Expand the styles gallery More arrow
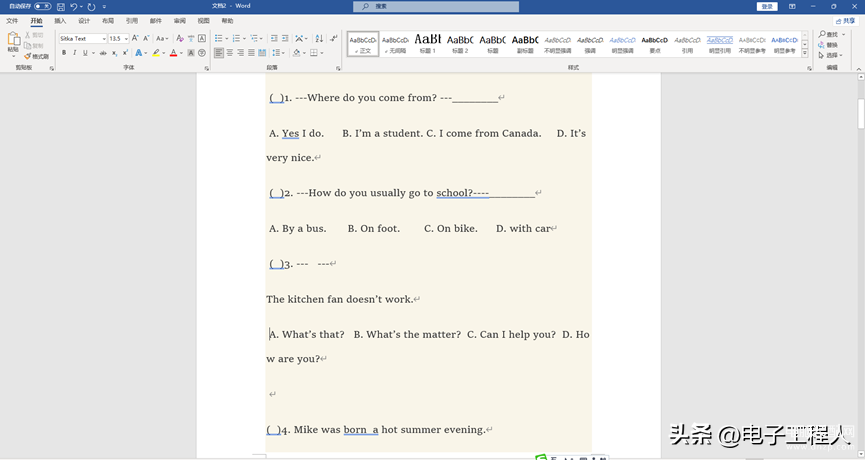865x460 pixels. pos(805,54)
